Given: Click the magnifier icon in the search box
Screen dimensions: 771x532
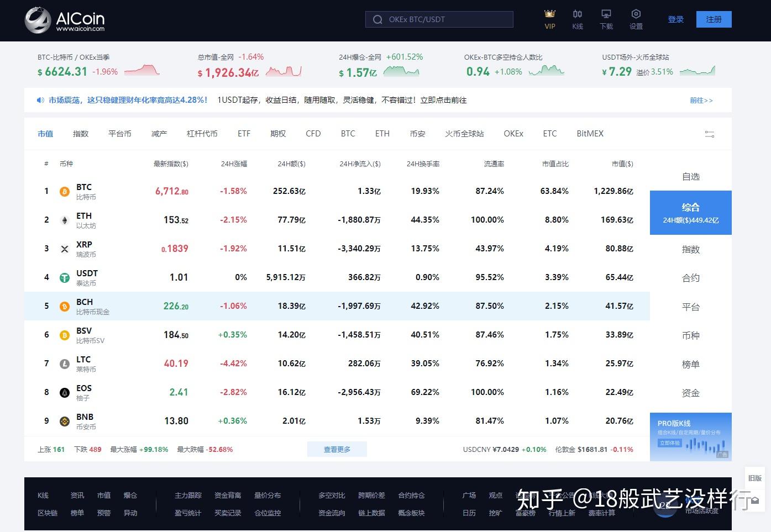Looking at the screenshot, I should (x=378, y=19).
